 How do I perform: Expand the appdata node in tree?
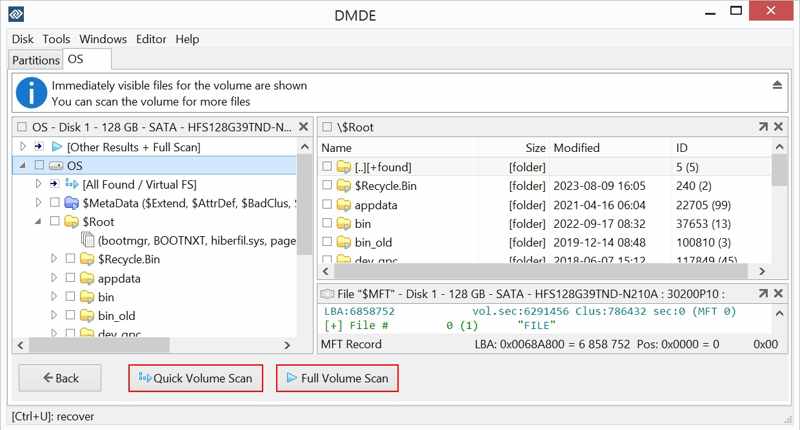point(54,277)
